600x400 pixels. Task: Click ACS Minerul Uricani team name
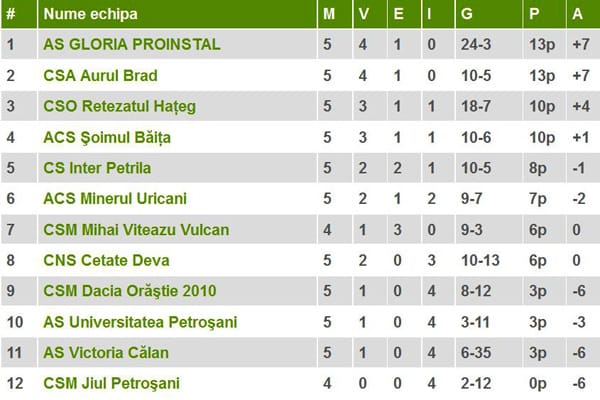tap(115, 199)
